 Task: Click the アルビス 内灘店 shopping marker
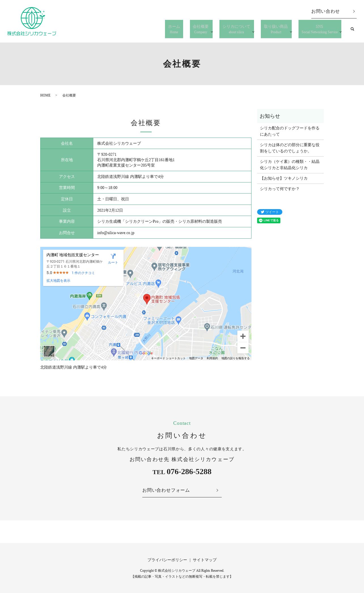(x=158, y=283)
